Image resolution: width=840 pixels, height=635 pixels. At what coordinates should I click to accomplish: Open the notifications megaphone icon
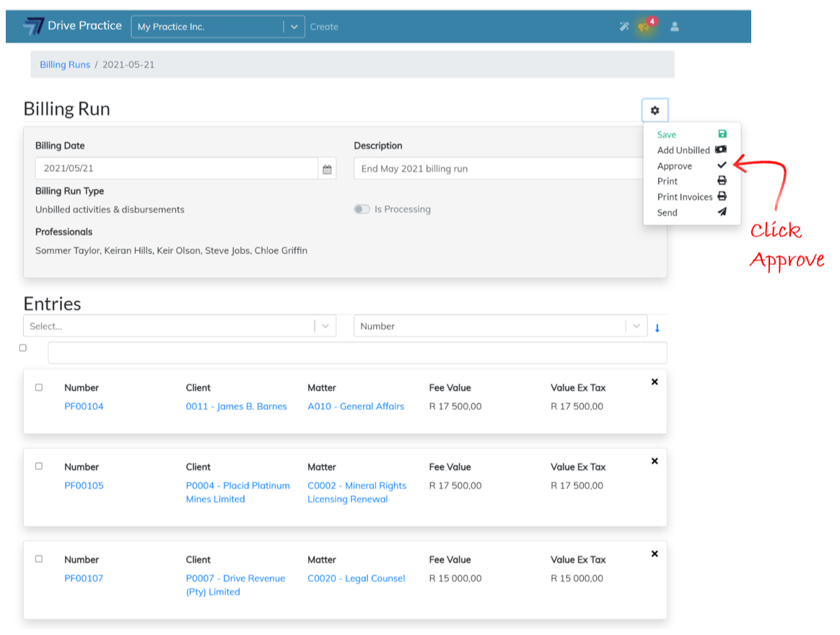(x=643, y=27)
